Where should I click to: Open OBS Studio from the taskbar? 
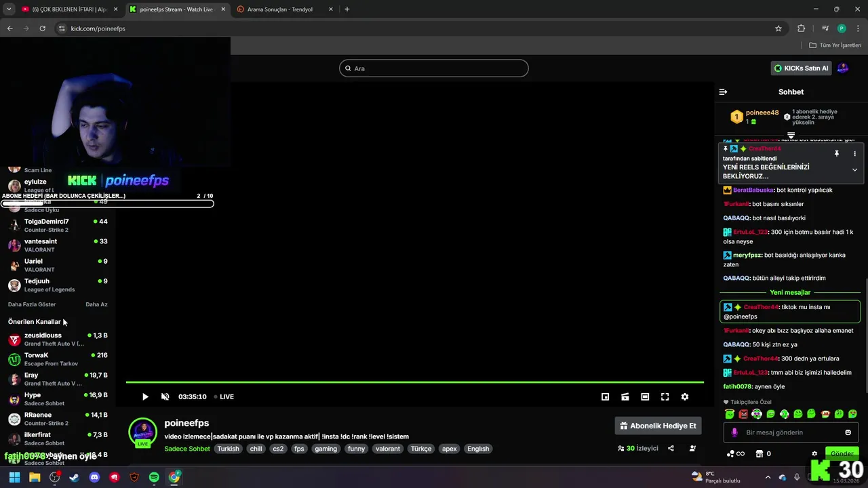pos(54,477)
